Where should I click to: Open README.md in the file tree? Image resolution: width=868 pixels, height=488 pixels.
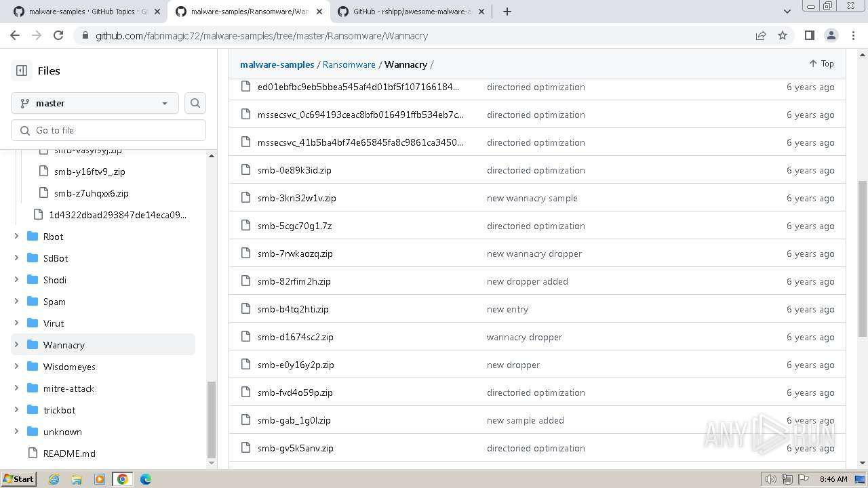[69, 453]
